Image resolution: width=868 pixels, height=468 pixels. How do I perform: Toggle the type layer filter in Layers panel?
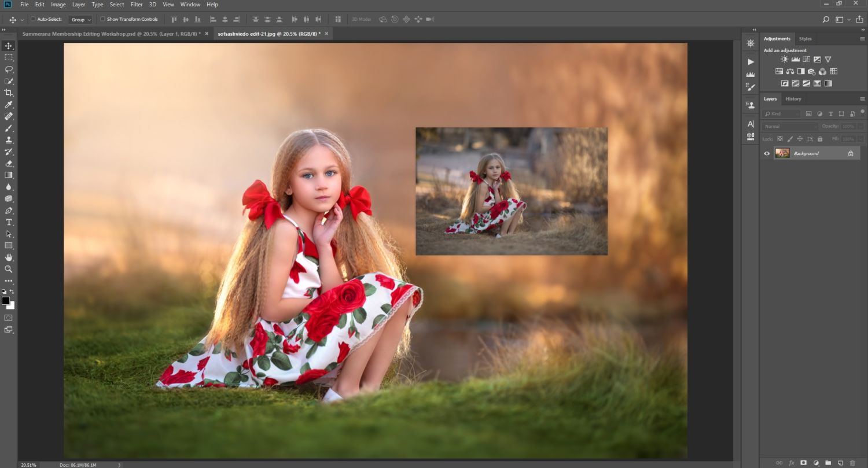[830, 114]
